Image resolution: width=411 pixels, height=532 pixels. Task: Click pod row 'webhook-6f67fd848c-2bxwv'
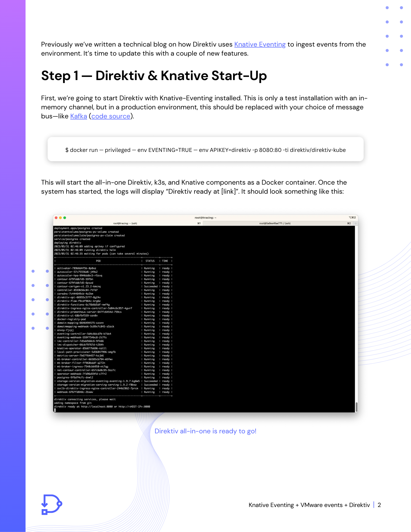point(113,392)
